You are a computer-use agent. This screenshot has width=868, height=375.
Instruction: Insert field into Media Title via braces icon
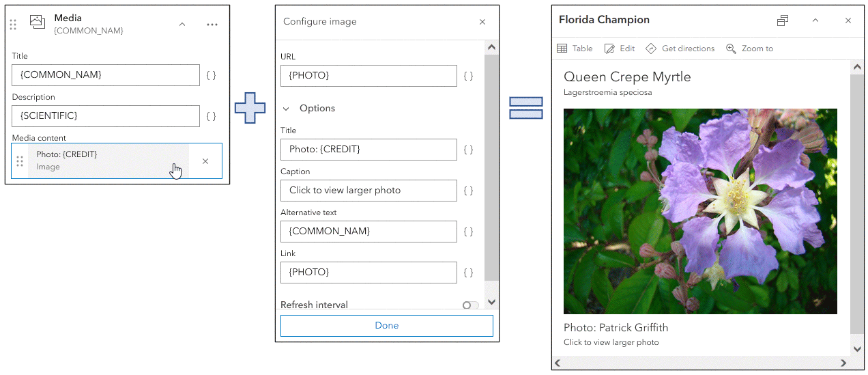(x=211, y=75)
